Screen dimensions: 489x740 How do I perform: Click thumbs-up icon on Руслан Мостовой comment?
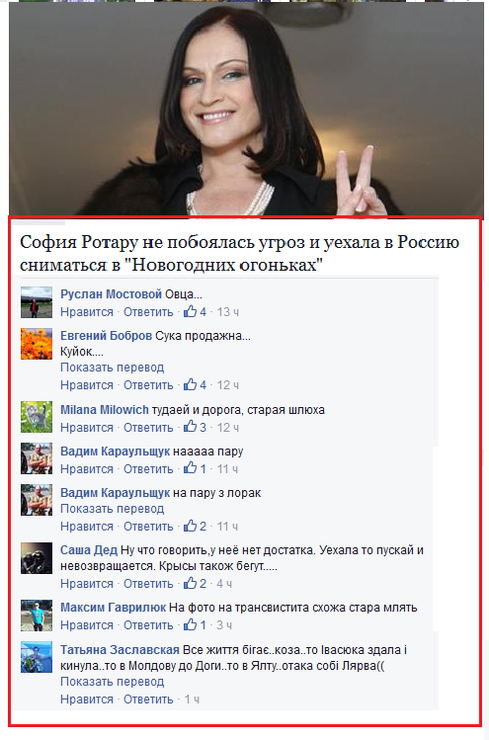pyautogui.click(x=190, y=311)
